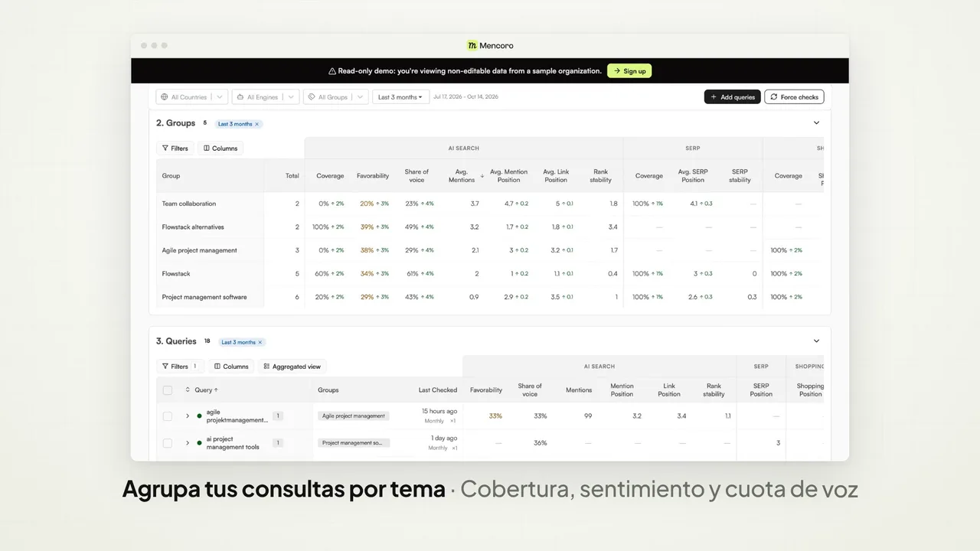
Task: Click the Force checks button
Action: 794,97
